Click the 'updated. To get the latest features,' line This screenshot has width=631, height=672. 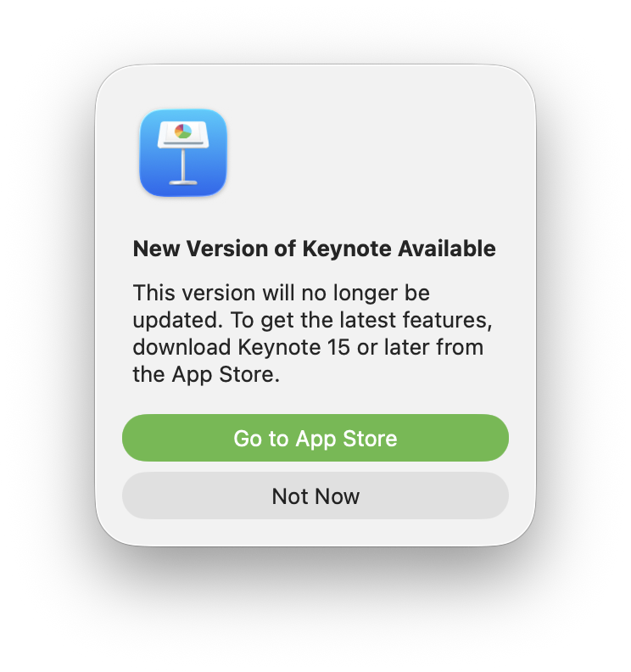coord(312,320)
